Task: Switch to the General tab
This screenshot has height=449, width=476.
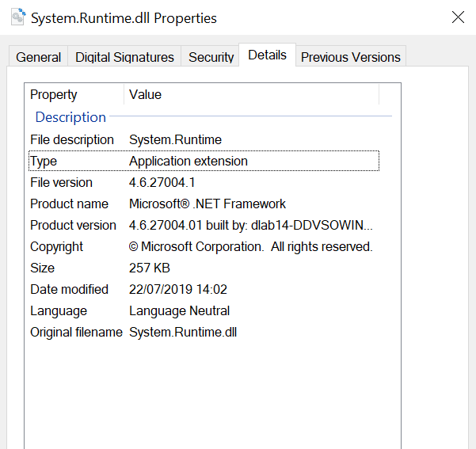Action: click(x=38, y=57)
